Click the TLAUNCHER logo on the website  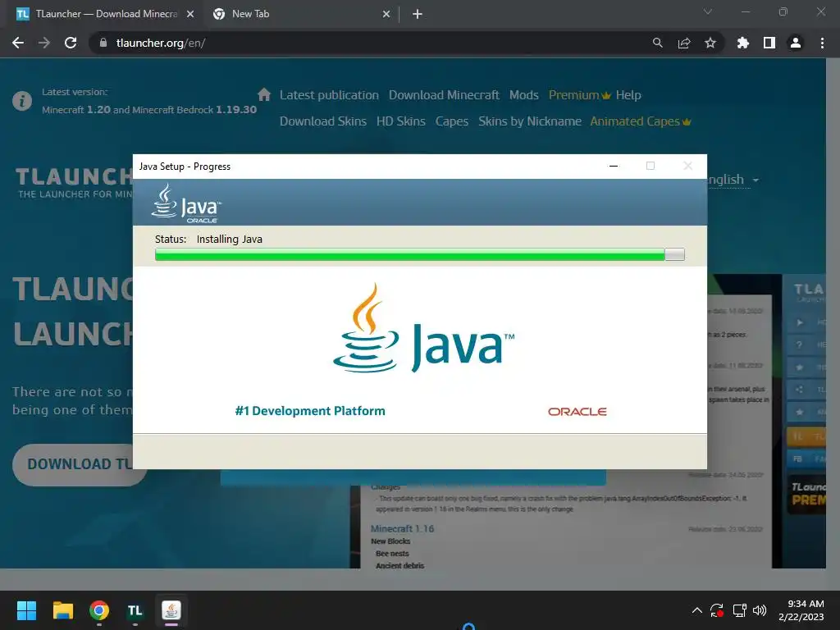coord(74,183)
